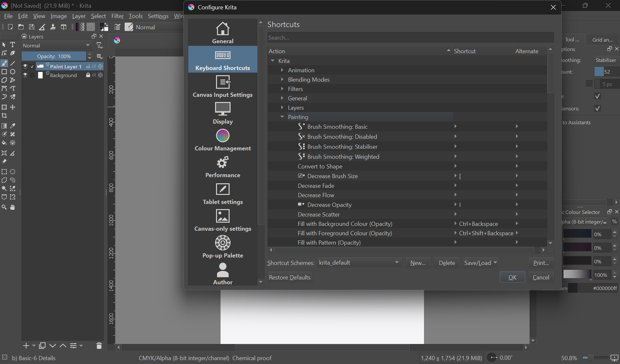The image size is (620, 364).
Task: Open the Tablet settings page
Action: pos(222,194)
